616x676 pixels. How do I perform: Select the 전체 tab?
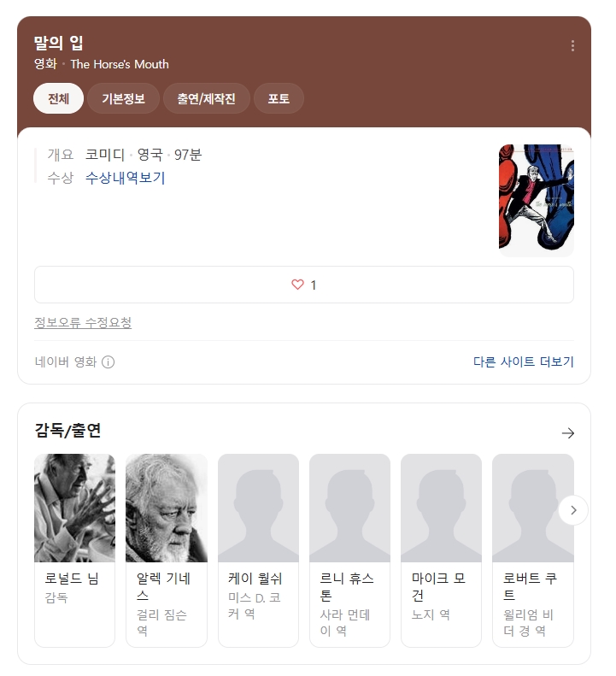pos(58,99)
